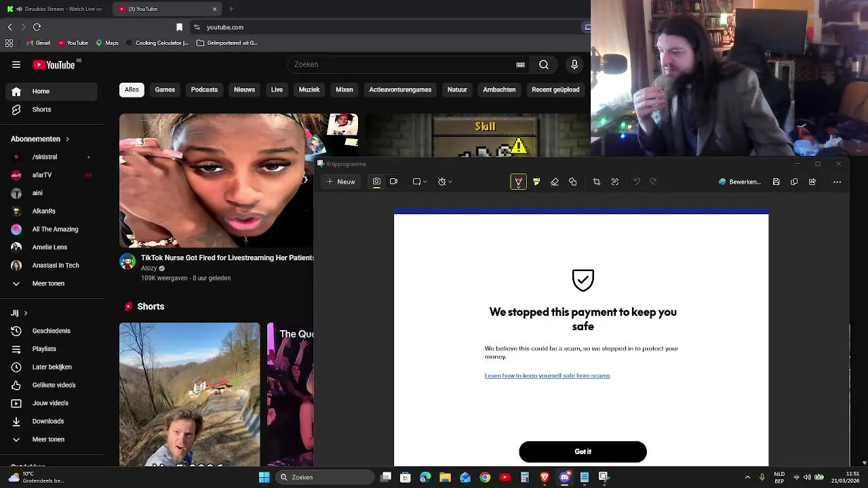Image resolution: width=868 pixels, height=488 pixels.
Task: Expand the Jij section
Action: (19, 313)
